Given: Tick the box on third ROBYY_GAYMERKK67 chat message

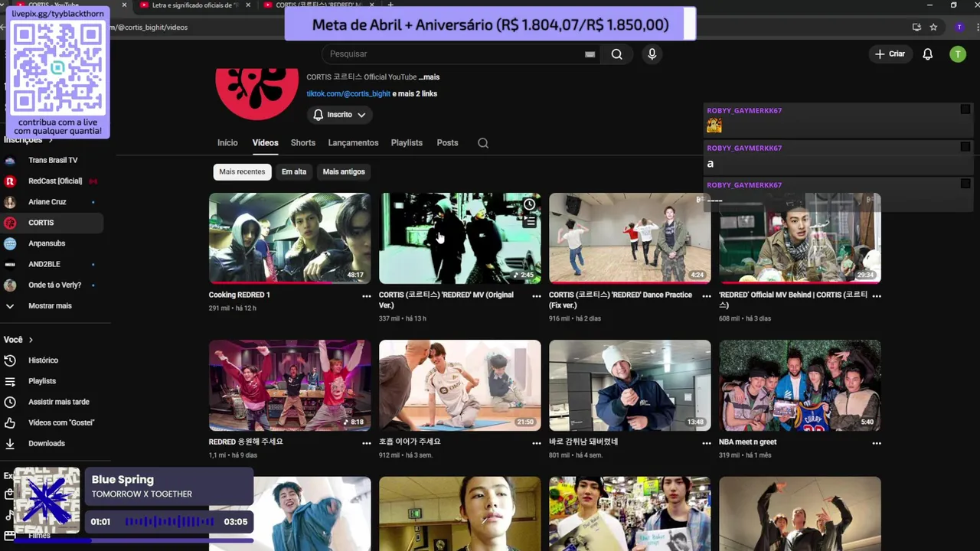Looking at the screenshot, I should point(965,184).
